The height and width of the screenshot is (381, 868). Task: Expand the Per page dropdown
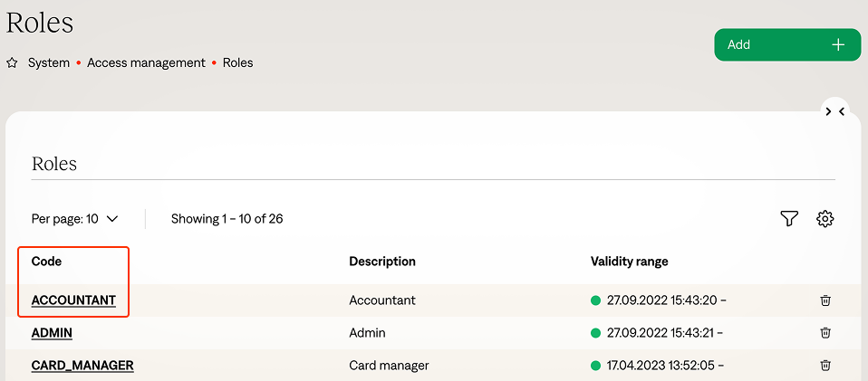click(75, 219)
